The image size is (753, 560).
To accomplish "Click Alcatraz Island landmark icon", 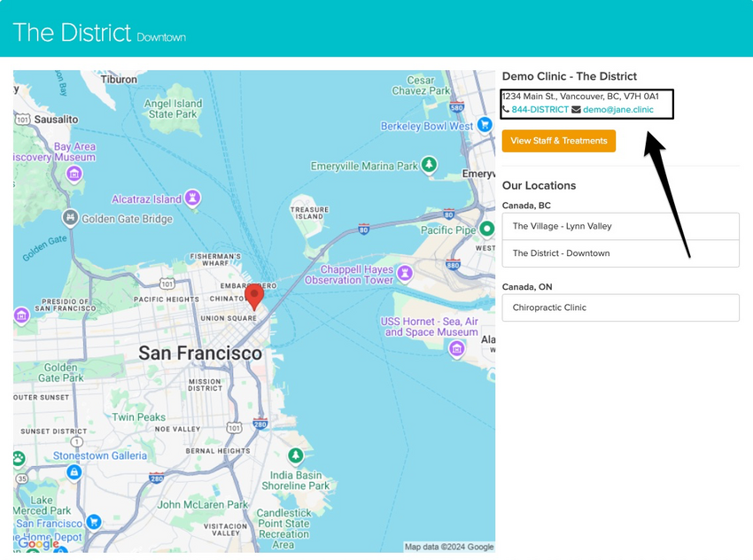I will [x=192, y=198].
